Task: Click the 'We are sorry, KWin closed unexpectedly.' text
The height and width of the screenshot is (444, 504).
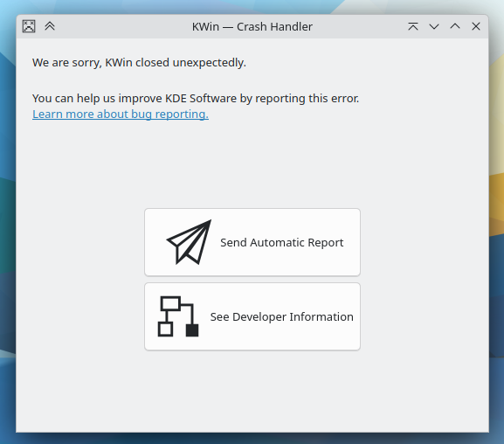Action: (139, 63)
